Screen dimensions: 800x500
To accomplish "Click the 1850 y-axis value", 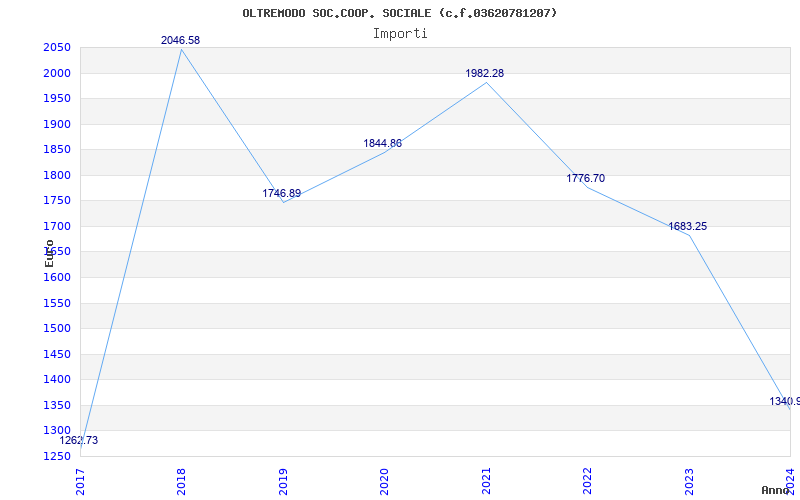I will click(x=57, y=149).
